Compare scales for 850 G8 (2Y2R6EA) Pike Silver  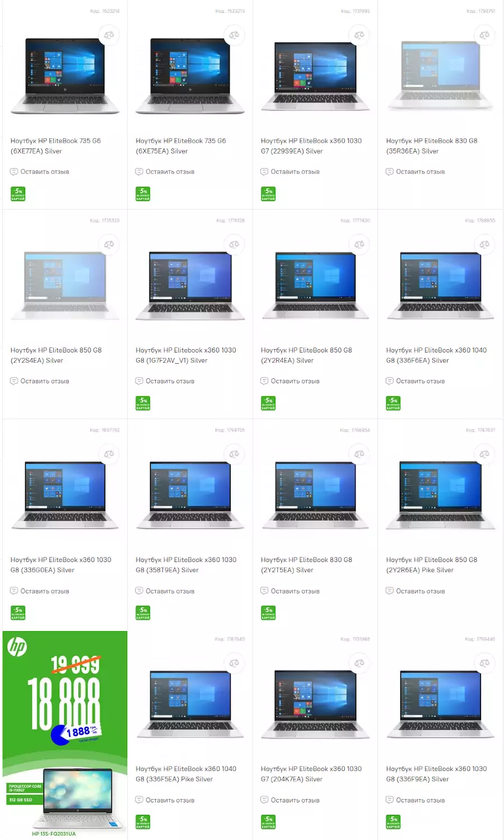click(x=484, y=454)
